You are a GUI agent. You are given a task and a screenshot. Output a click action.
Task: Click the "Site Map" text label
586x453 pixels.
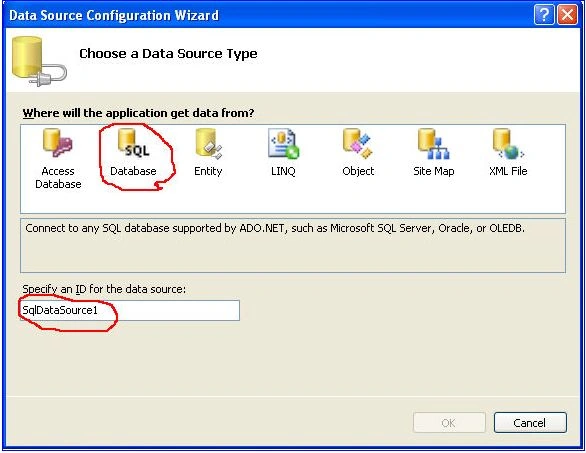[x=434, y=171]
